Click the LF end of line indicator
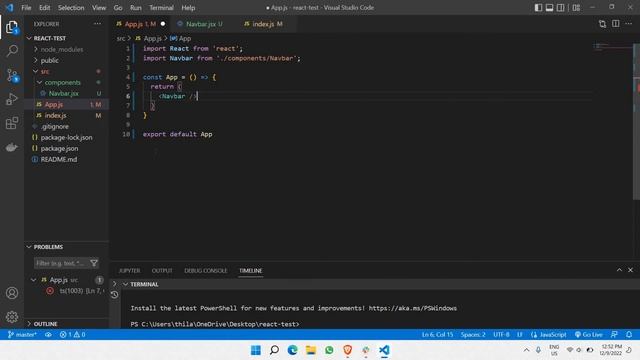Image resolution: width=640 pixels, height=360 pixels. click(x=520, y=334)
